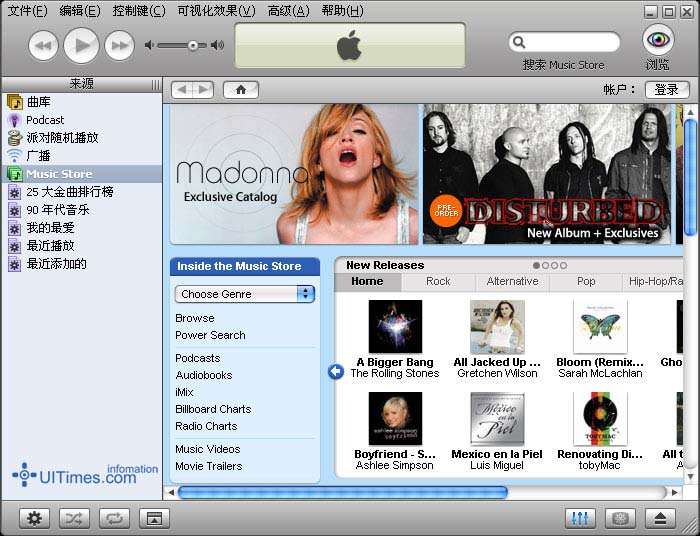Viewport: 700px width, 536px height.
Task: Toggle repeat mode
Action: pyautogui.click(x=114, y=518)
